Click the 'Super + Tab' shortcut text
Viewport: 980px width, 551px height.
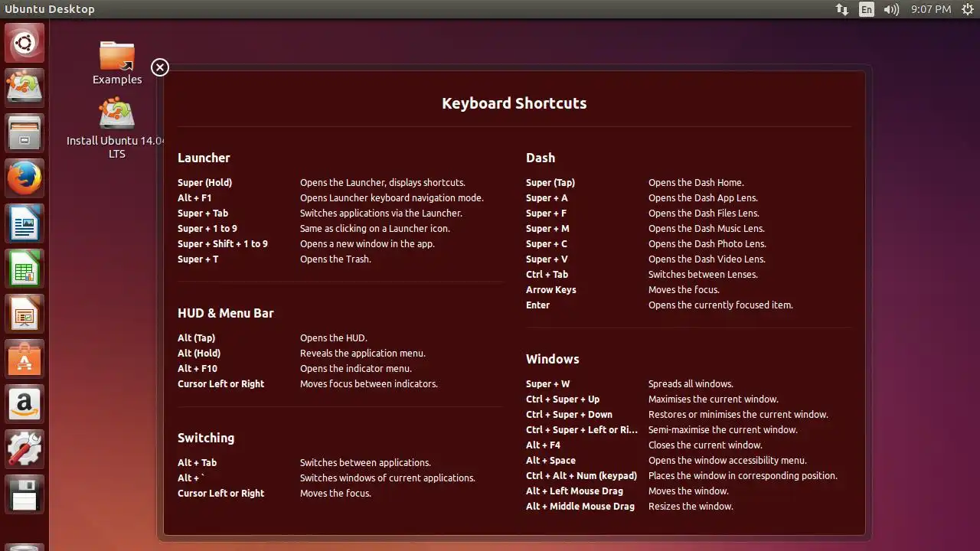pyautogui.click(x=203, y=214)
